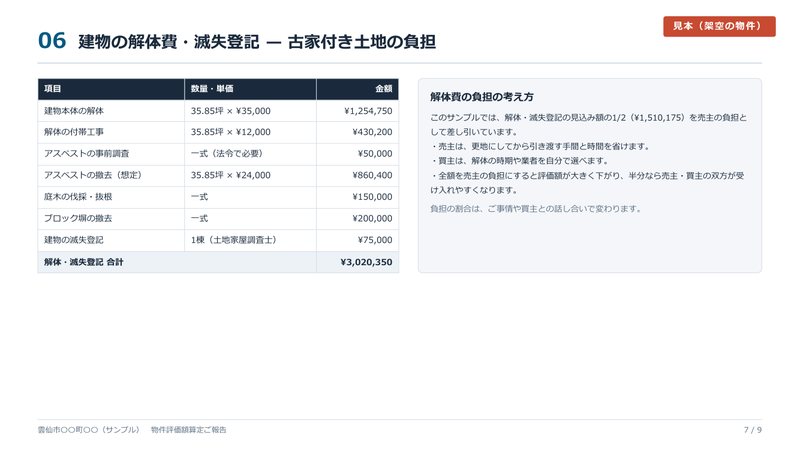Select the total amount ¥3,020,350
The height and width of the screenshot is (450, 800).
pos(366,262)
